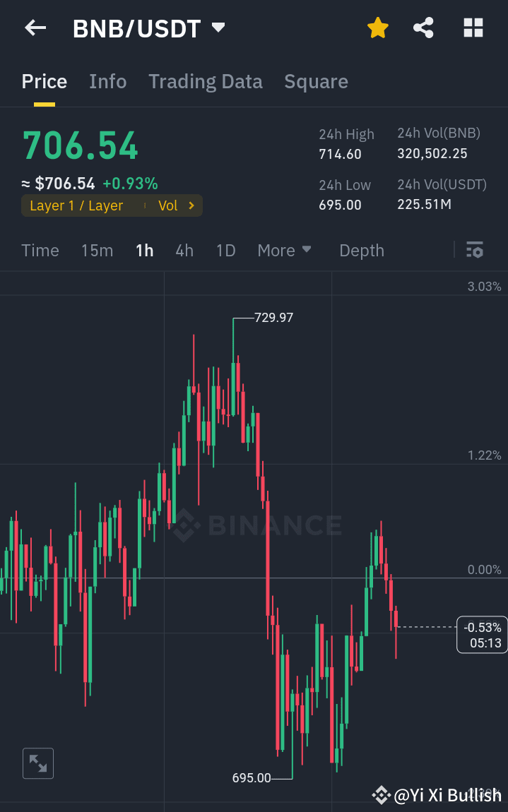Select the 4h interval option
This screenshot has width=508, height=812.
[184, 250]
